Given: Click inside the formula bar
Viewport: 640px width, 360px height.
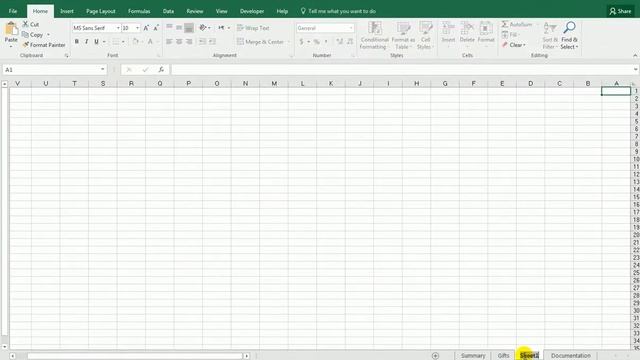Looking at the screenshot, I should pos(402,69).
